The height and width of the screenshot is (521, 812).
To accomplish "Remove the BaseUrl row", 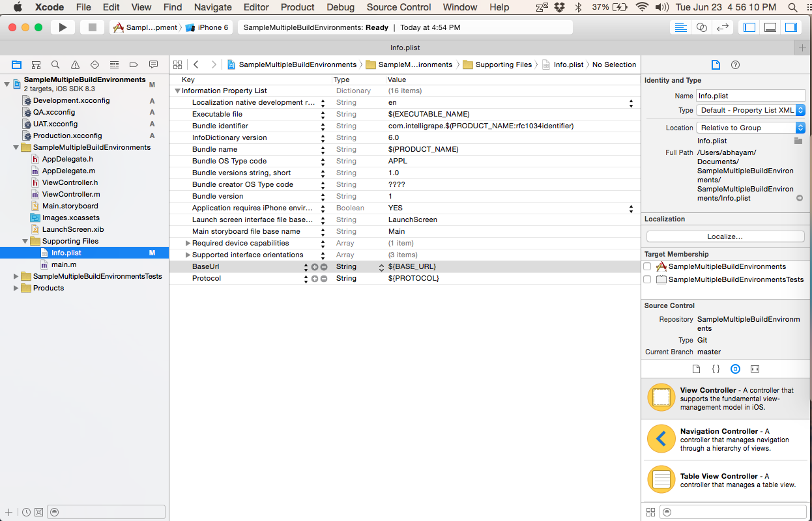I will pyautogui.click(x=324, y=267).
